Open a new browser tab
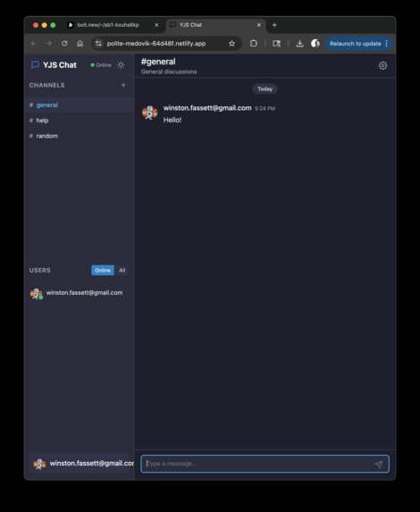The height and width of the screenshot is (512, 420). point(274,25)
